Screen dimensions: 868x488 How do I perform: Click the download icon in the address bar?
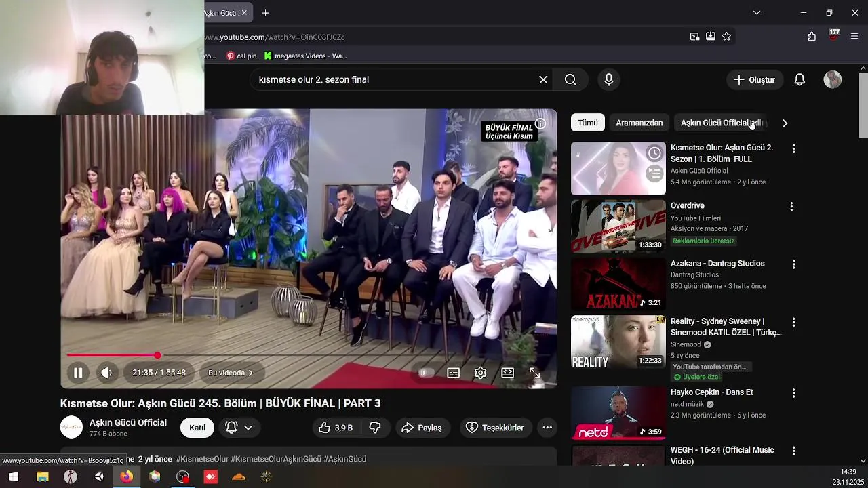tap(711, 37)
